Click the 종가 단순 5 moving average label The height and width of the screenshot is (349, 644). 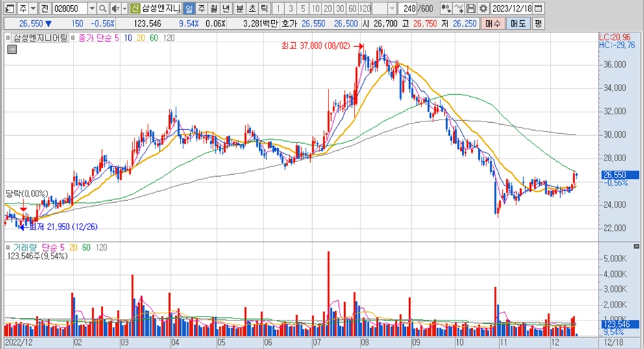98,38
